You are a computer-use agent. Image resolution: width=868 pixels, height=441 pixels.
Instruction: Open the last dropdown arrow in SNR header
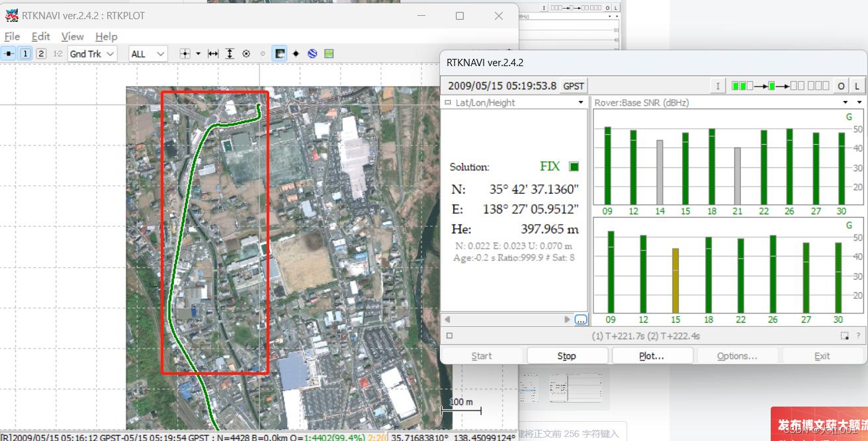pyautogui.click(x=859, y=102)
